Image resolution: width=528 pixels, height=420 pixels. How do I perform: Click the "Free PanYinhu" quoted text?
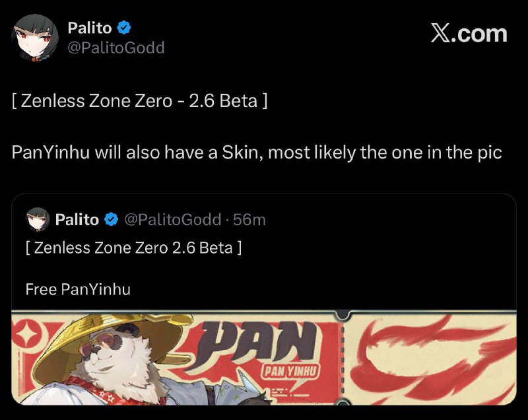point(78,289)
